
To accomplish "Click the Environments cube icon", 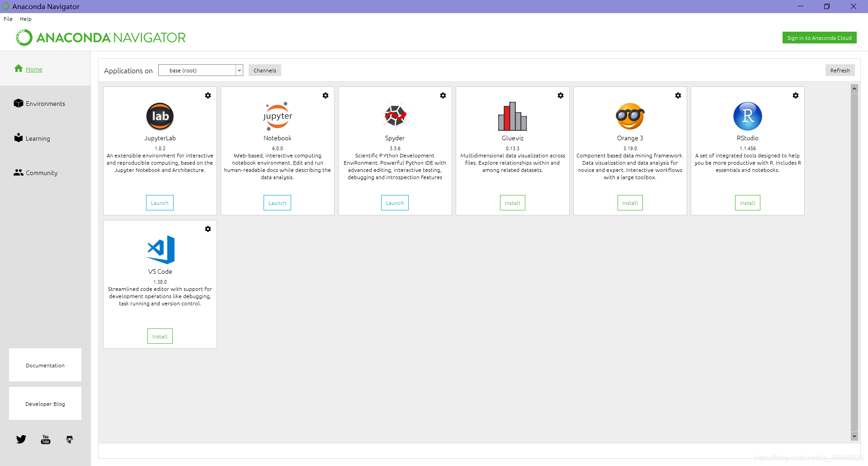I will click(x=19, y=103).
